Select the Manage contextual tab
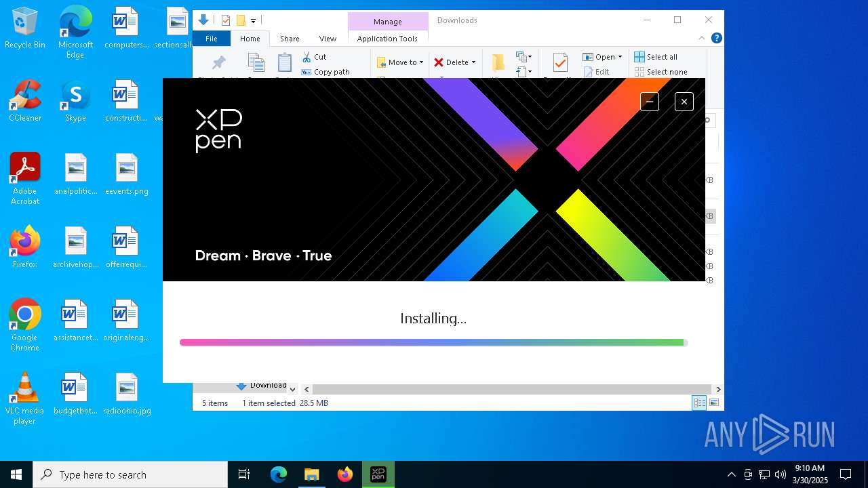This screenshot has width=868, height=488. 388,22
